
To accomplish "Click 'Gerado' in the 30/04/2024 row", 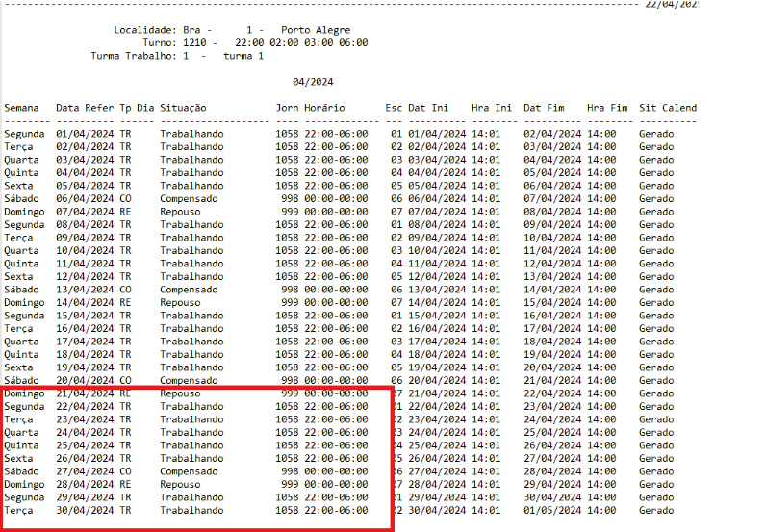I will click(x=656, y=511).
